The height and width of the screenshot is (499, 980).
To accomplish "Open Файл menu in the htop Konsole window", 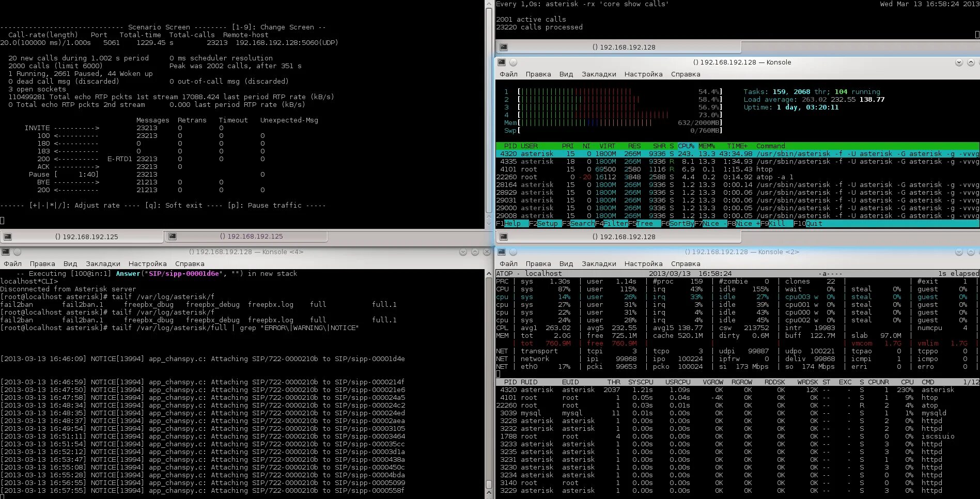I will click(508, 74).
